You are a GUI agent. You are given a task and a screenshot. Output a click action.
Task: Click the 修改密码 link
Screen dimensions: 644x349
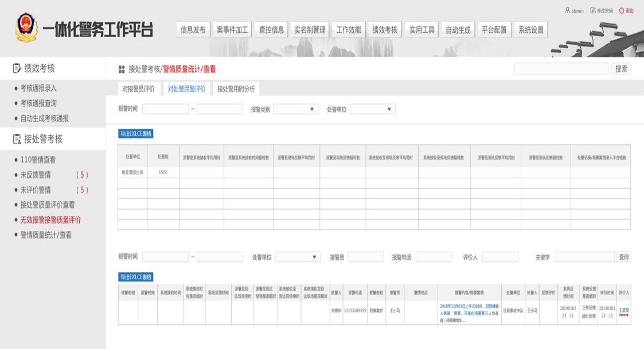pyautogui.click(x=604, y=11)
